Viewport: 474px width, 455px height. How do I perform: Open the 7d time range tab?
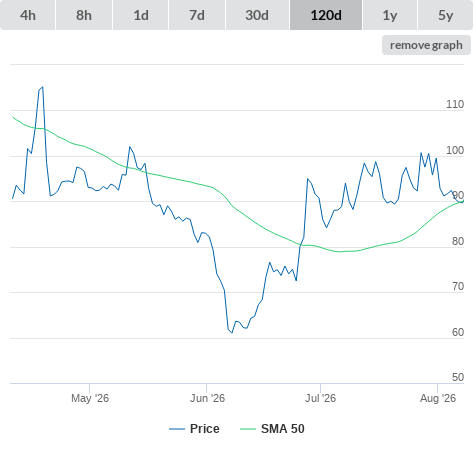pos(197,15)
